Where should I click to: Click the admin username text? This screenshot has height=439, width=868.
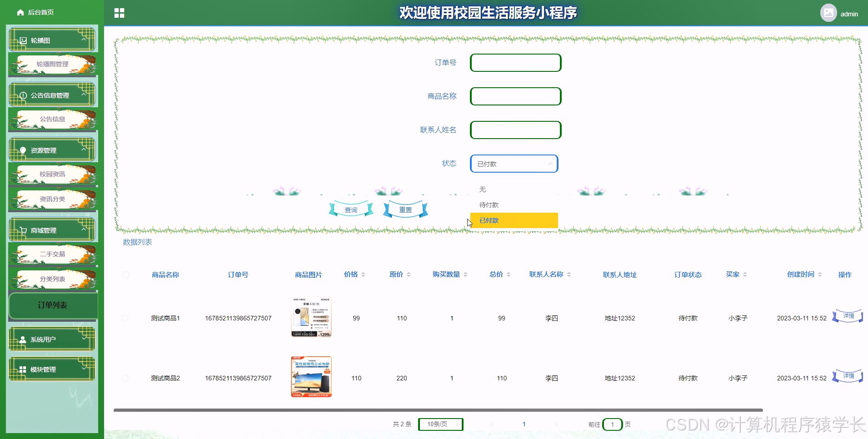coord(849,14)
